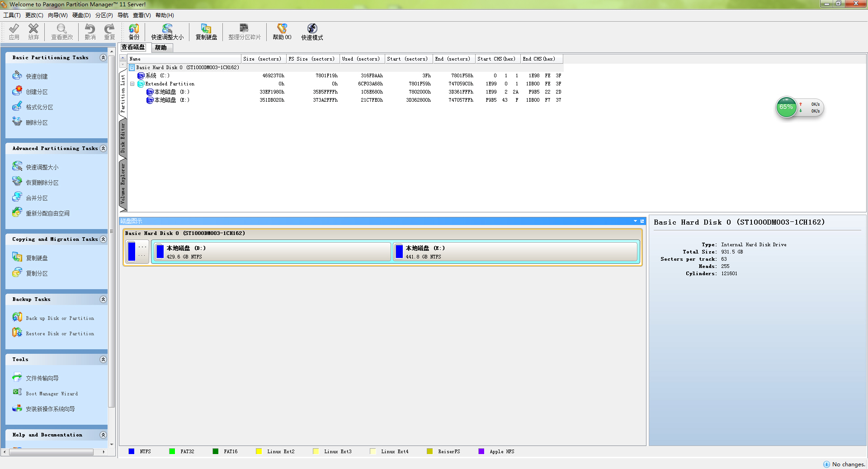Open the 磁盘图示 panel dropdown arrow
Screen dimensions: 868x469
tap(635, 221)
